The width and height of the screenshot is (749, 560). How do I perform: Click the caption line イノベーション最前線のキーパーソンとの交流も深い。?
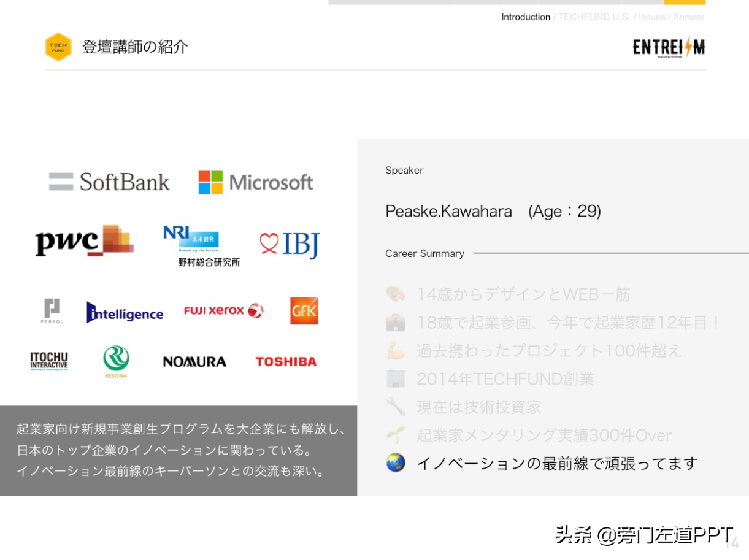pyautogui.click(x=171, y=471)
